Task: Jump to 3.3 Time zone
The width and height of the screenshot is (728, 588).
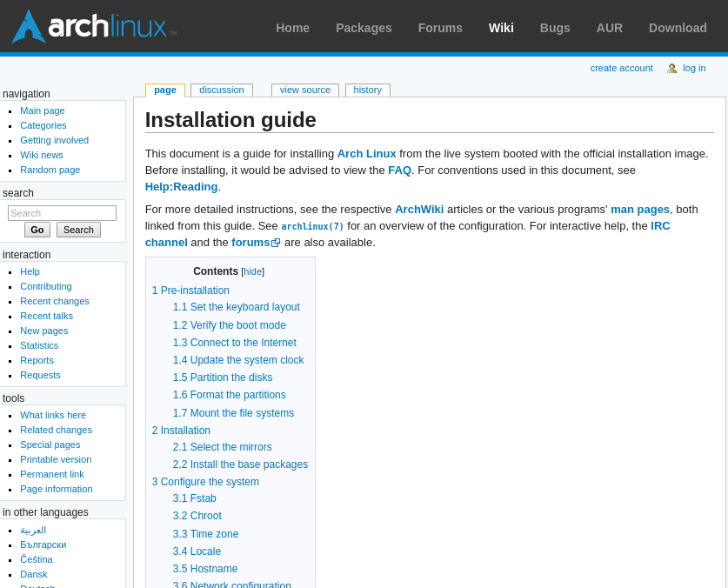Action: (205, 534)
